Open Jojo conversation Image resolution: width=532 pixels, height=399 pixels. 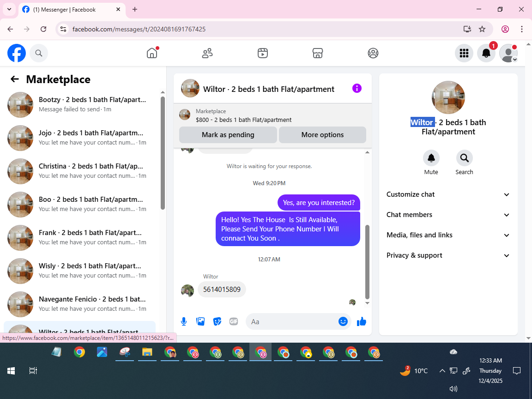point(80,138)
